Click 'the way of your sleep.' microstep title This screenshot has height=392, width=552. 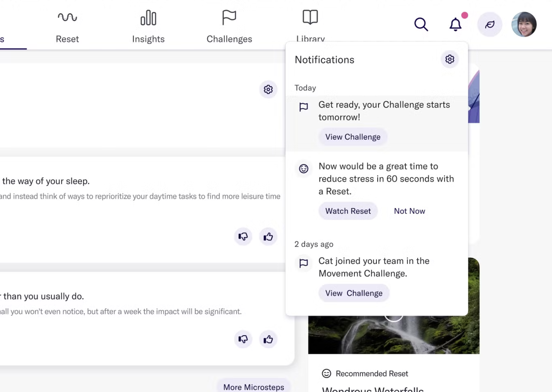point(46,181)
